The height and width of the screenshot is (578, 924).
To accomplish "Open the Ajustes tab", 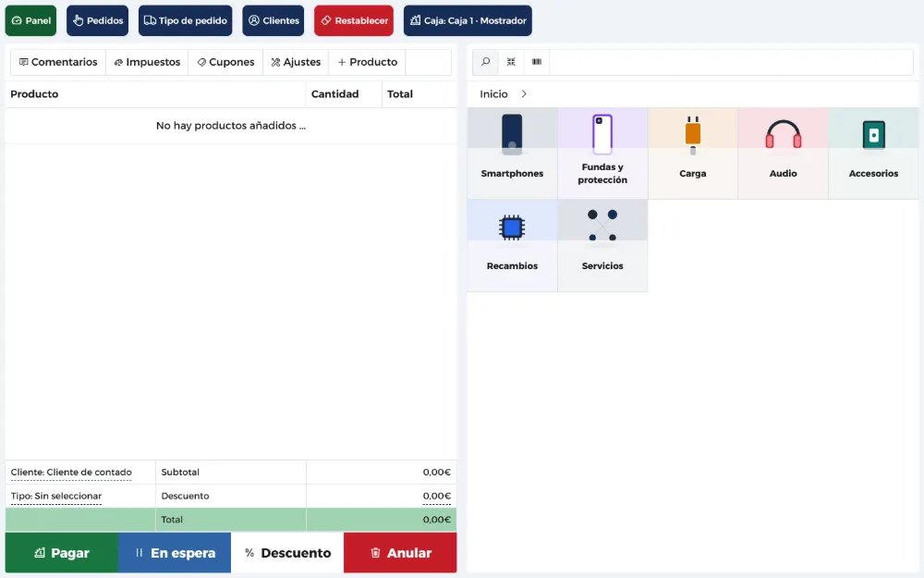I will pyautogui.click(x=296, y=62).
